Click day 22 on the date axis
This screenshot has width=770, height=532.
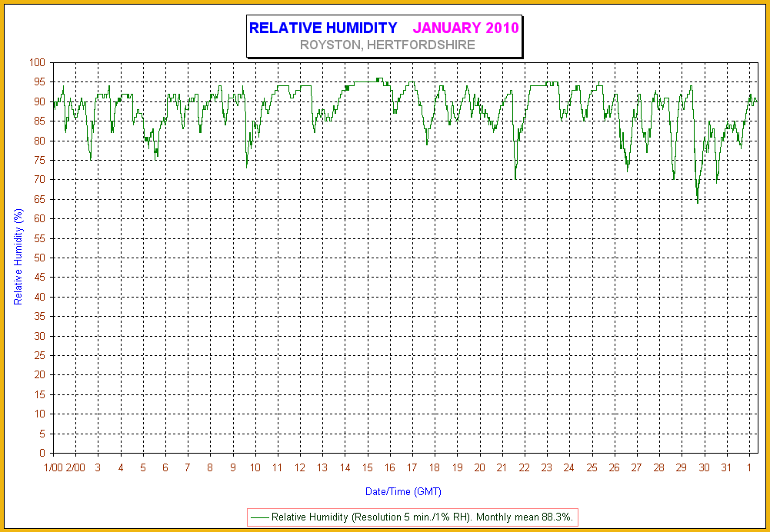click(x=525, y=468)
